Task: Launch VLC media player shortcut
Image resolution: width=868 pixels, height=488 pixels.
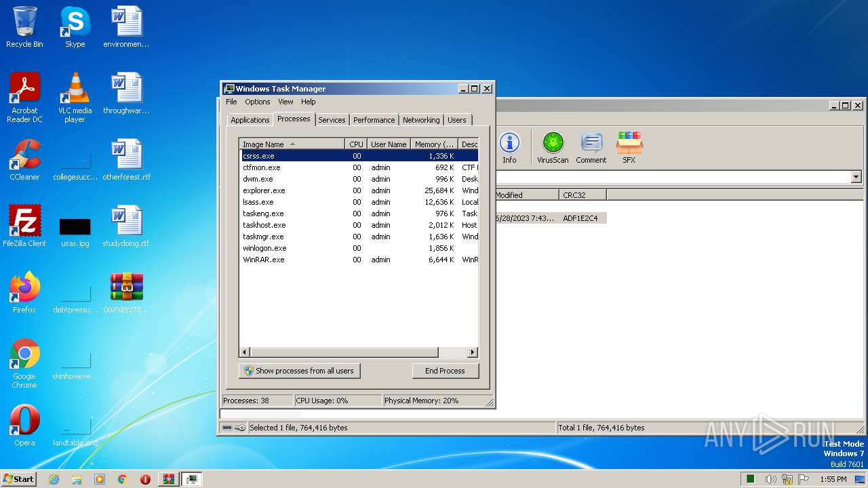Action: (75, 98)
